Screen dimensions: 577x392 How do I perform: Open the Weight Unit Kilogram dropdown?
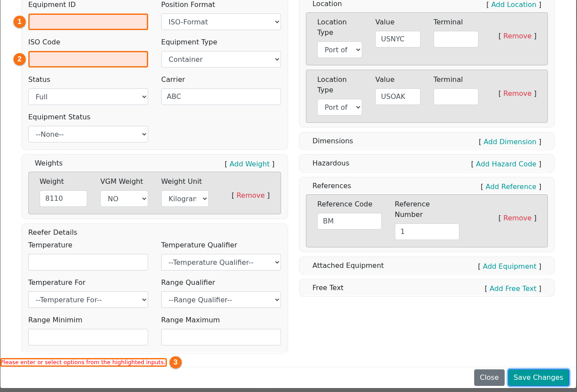(x=185, y=199)
